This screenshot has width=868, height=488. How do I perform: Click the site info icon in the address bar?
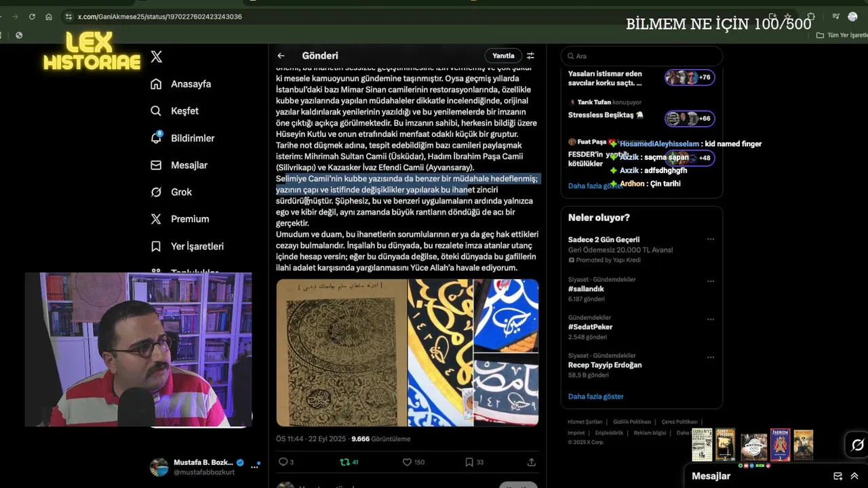click(x=68, y=16)
